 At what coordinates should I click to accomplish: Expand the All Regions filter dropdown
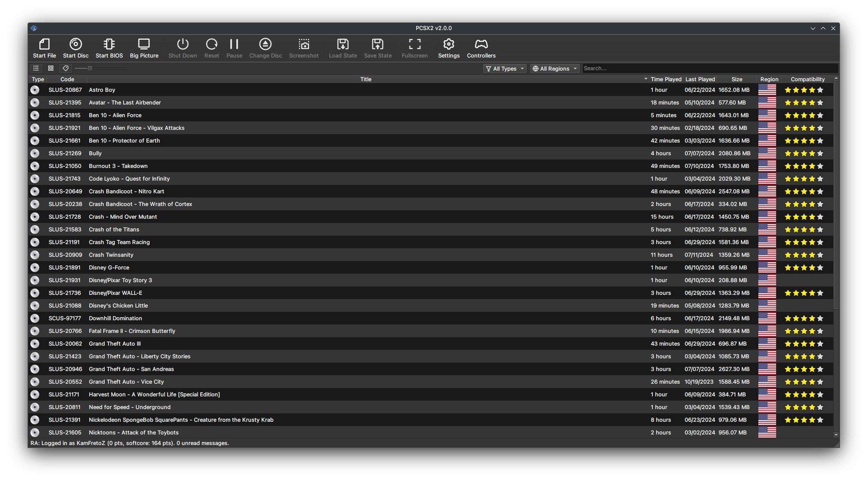(x=554, y=69)
